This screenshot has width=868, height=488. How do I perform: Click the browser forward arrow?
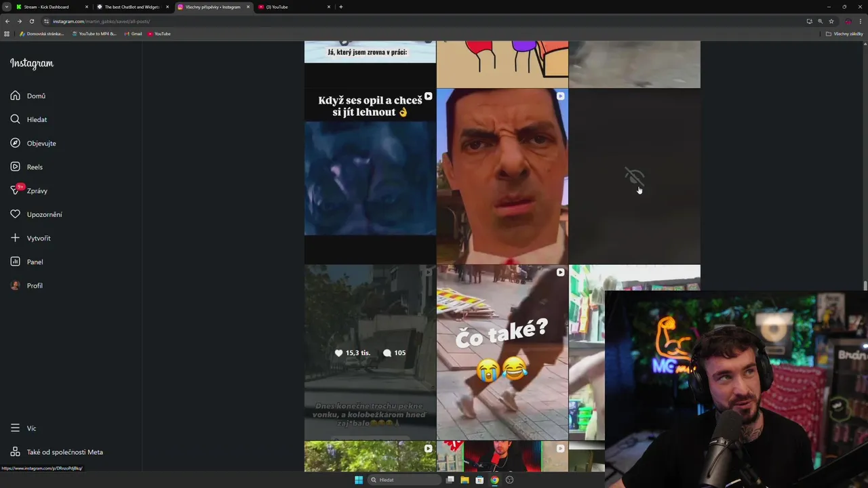coord(19,21)
